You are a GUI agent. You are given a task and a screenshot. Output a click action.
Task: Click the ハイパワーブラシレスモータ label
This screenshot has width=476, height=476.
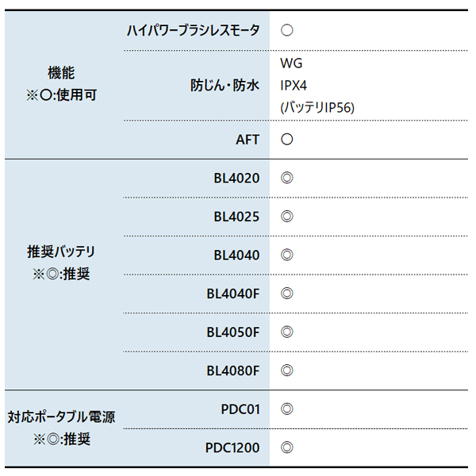click(x=193, y=30)
